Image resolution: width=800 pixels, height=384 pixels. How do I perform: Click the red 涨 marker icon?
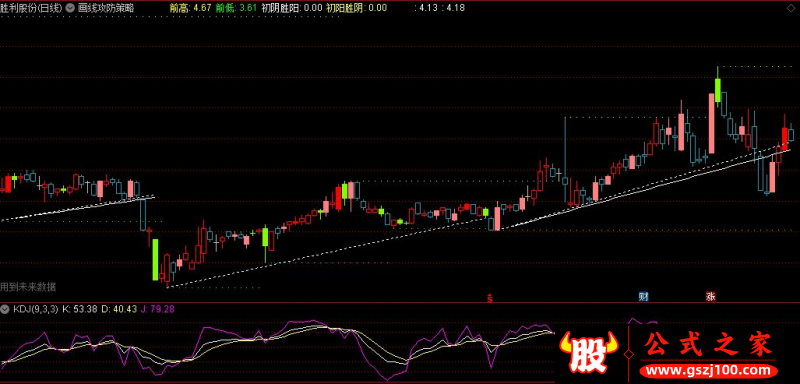coord(710,296)
